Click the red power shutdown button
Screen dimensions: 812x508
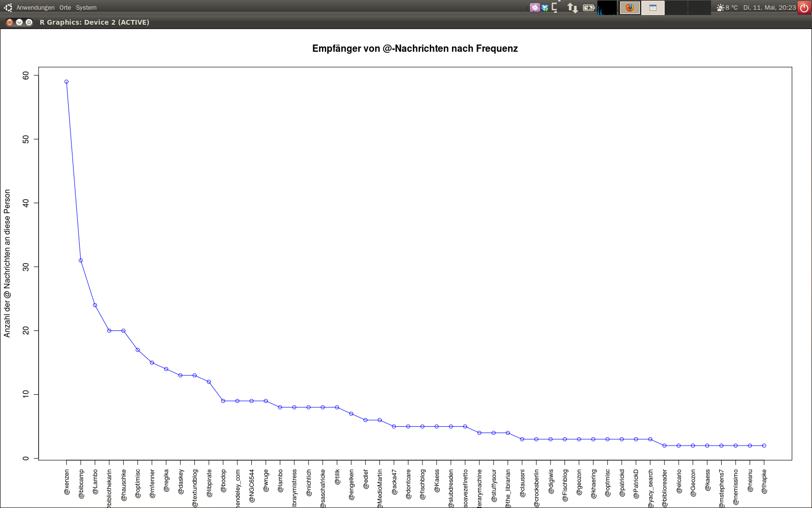tap(804, 8)
